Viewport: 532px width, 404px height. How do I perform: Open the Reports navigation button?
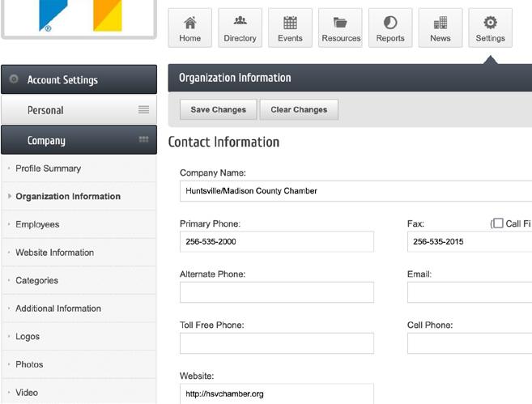click(x=390, y=28)
